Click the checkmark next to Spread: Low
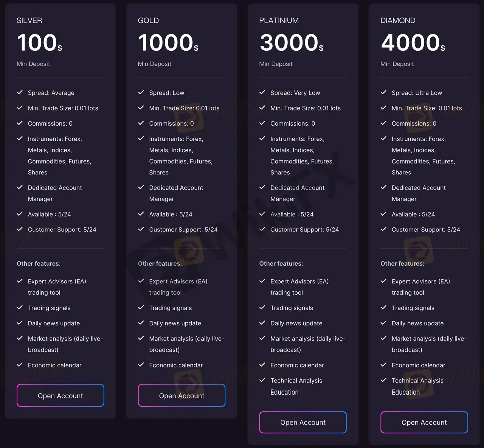The width and height of the screenshot is (484, 448). pos(141,92)
